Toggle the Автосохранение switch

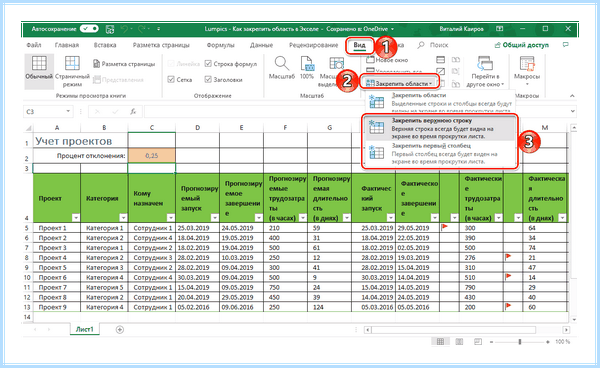[x=90, y=29]
